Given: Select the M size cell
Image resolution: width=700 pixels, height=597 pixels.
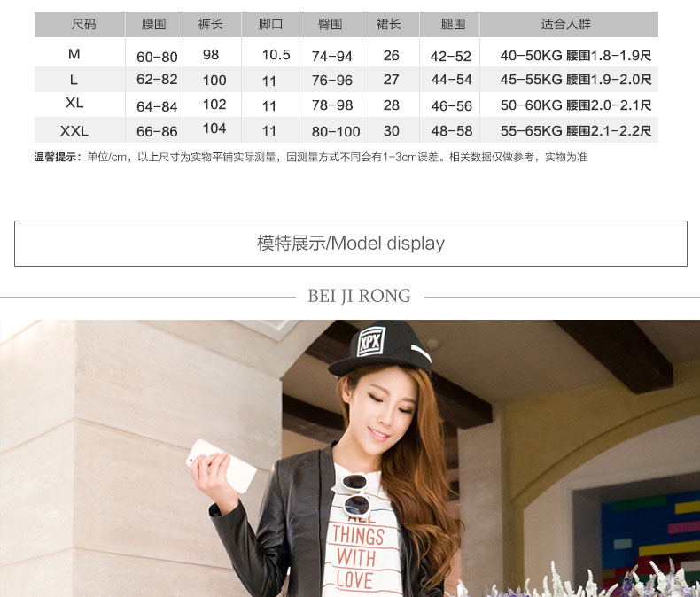Looking at the screenshot, I should [74, 54].
